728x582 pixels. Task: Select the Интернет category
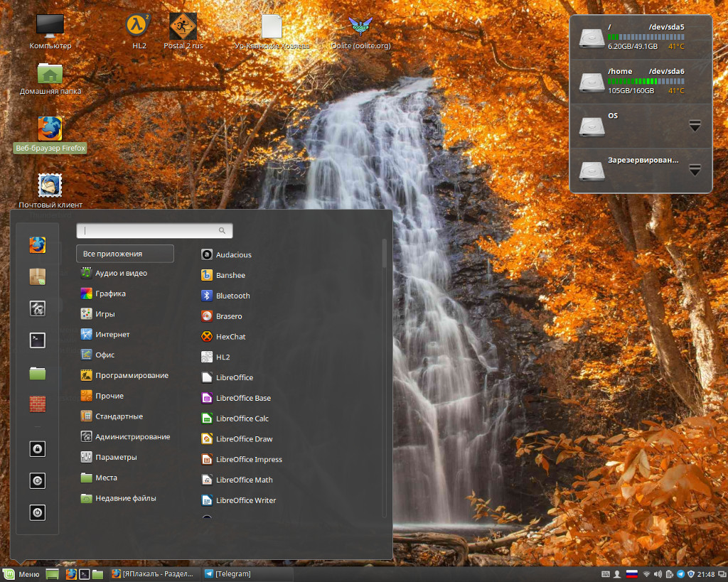pyautogui.click(x=105, y=335)
